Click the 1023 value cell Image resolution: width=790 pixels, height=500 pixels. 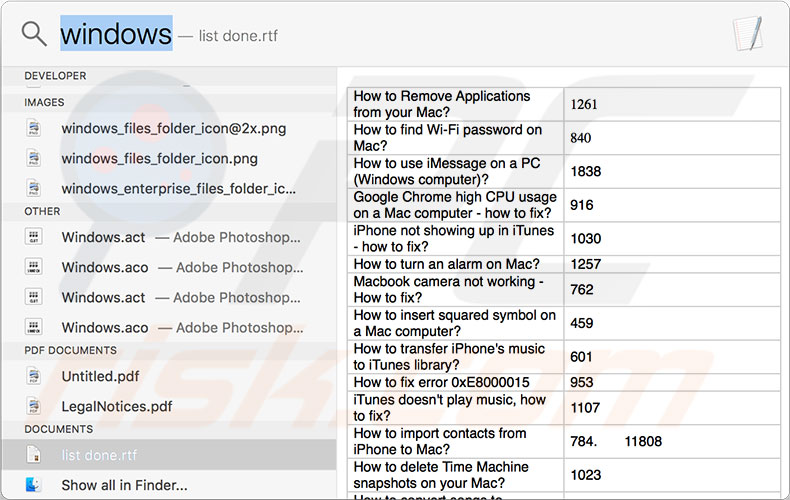click(673, 475)
